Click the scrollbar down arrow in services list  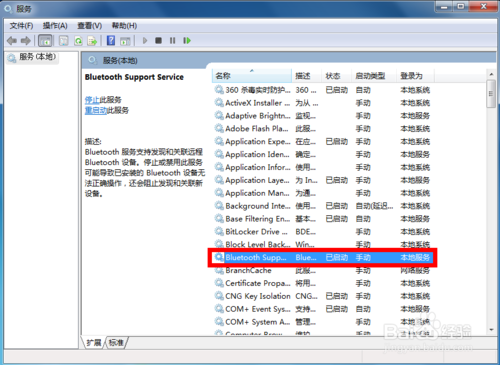point(491,330)
